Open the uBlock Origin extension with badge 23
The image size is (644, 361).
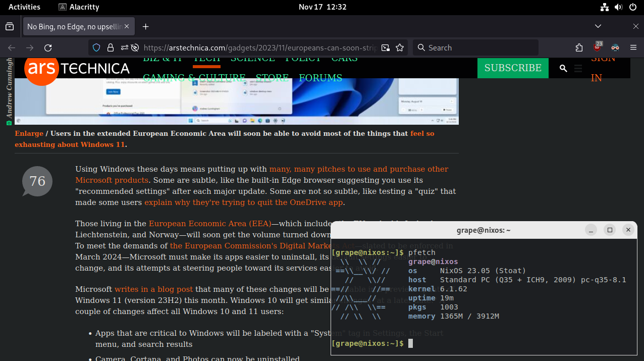click(598, 47)
